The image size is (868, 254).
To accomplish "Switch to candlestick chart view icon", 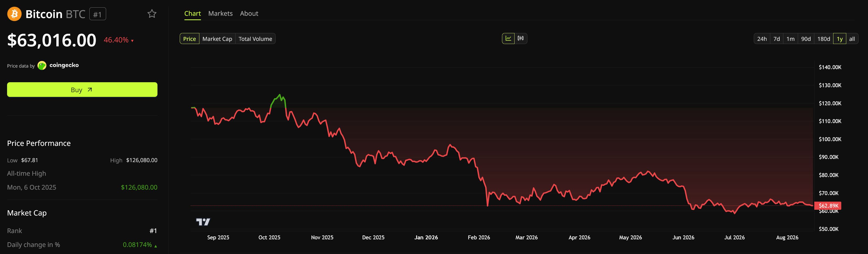I will click(521, 38).
